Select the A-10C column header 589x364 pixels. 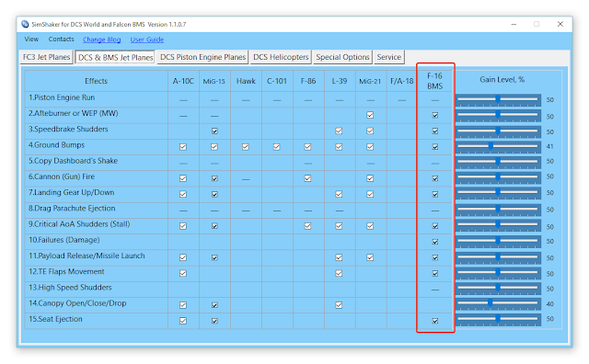[x=183, y=81]
